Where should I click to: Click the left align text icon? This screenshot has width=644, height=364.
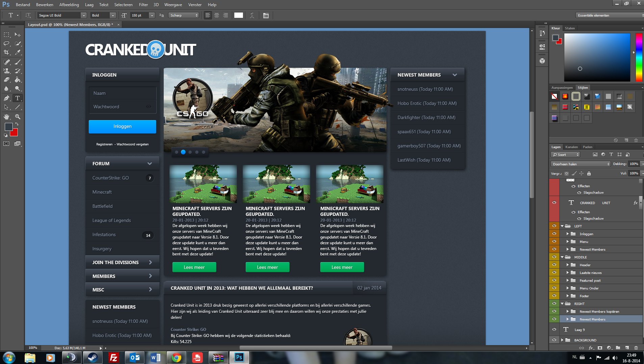[x=208, y=15]
